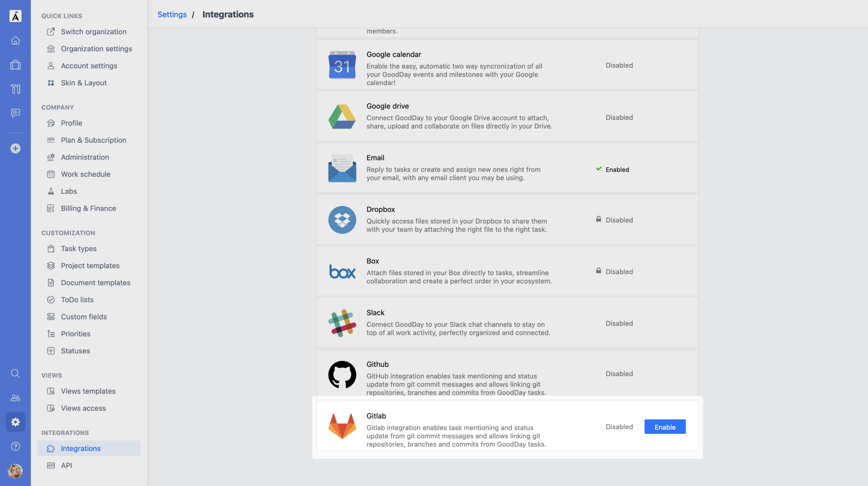
Task: Open the messages chat icon
Action: 16,113
